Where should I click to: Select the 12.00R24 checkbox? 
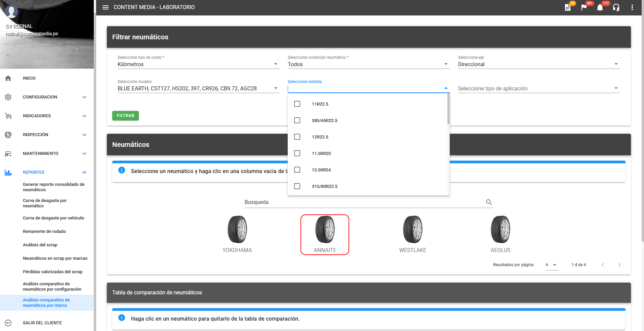coord(297,170)
